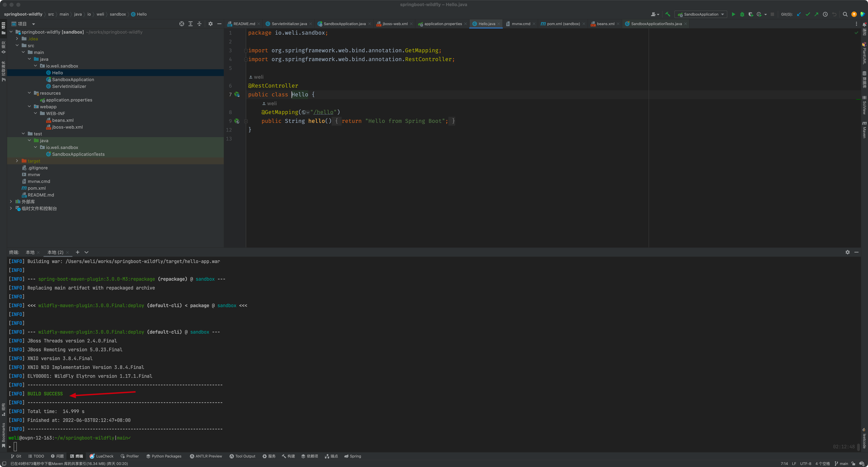Click gutter icon beside hello() on line 9
This screenshot has height=467, width=868.
(x=237, y=121)
